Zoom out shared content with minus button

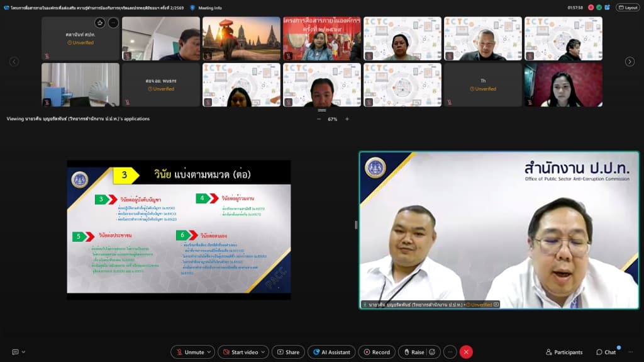click(x=319, y=119)
